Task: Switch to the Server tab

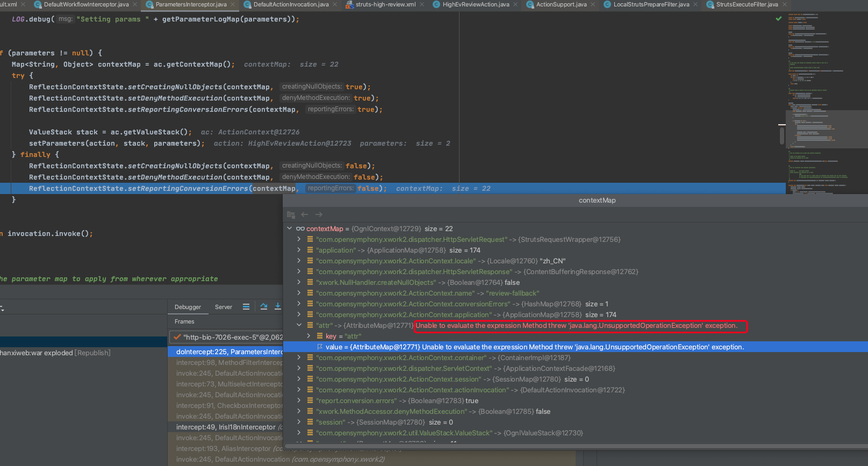Action: click(x=223, y=307)
